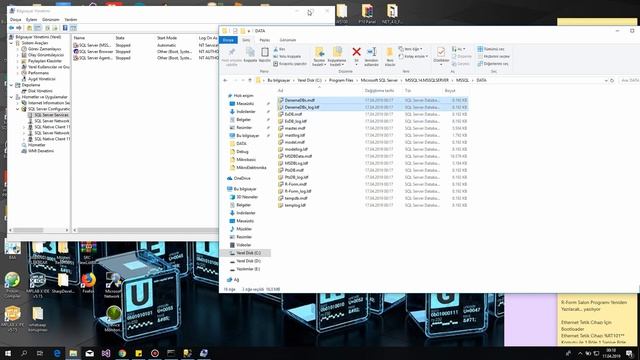Click the Kopyala copy icon in ribbon
Viewport: 640px width, 360px height.
pyautogui.click(x=250, y=52)
